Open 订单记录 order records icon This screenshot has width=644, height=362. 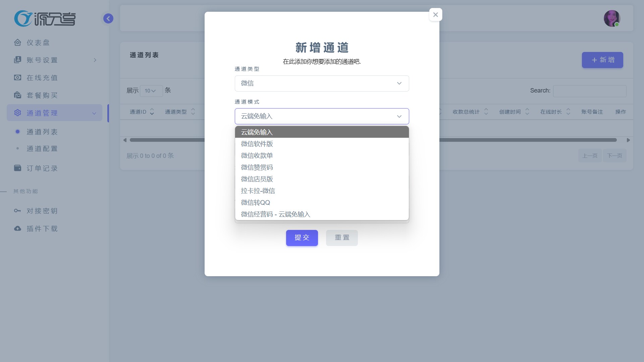[x=17, y=168]
